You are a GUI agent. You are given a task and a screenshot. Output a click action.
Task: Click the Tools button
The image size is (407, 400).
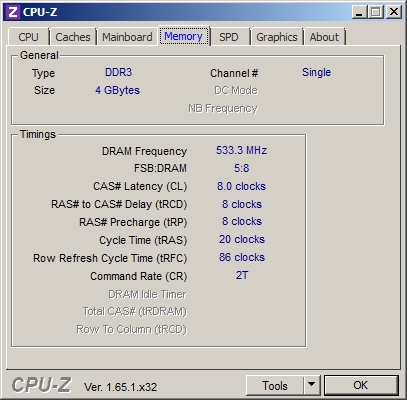[x=275, y=386]
